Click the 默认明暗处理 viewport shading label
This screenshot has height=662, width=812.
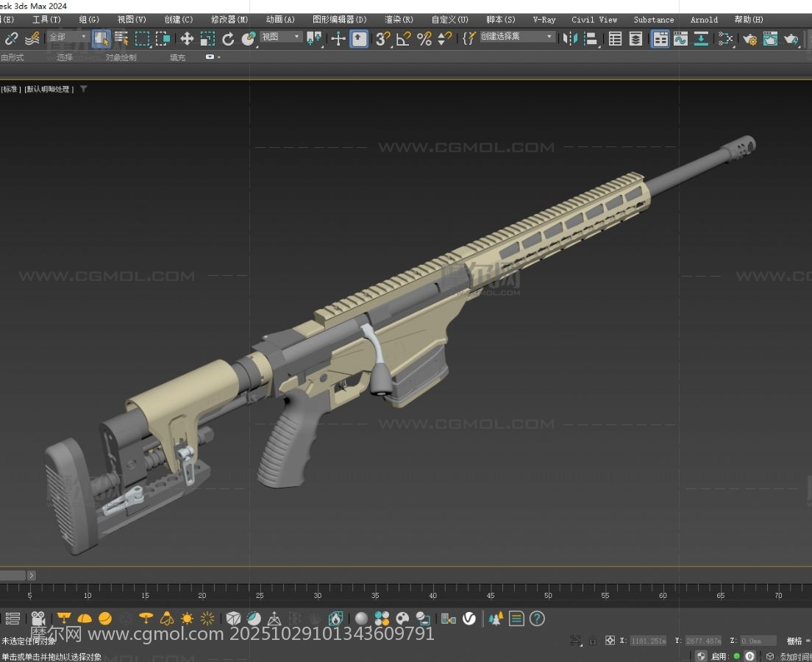click(49, 89)
